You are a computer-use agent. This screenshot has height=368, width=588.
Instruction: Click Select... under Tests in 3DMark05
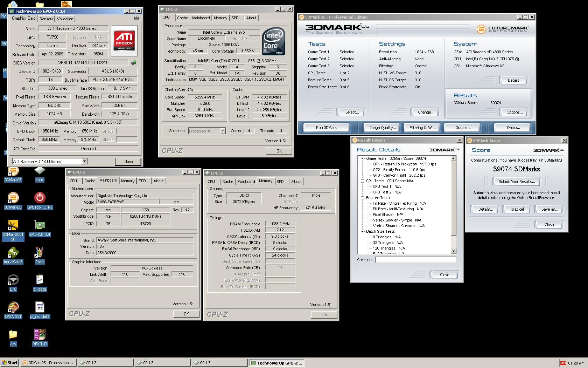pos(352,112)
